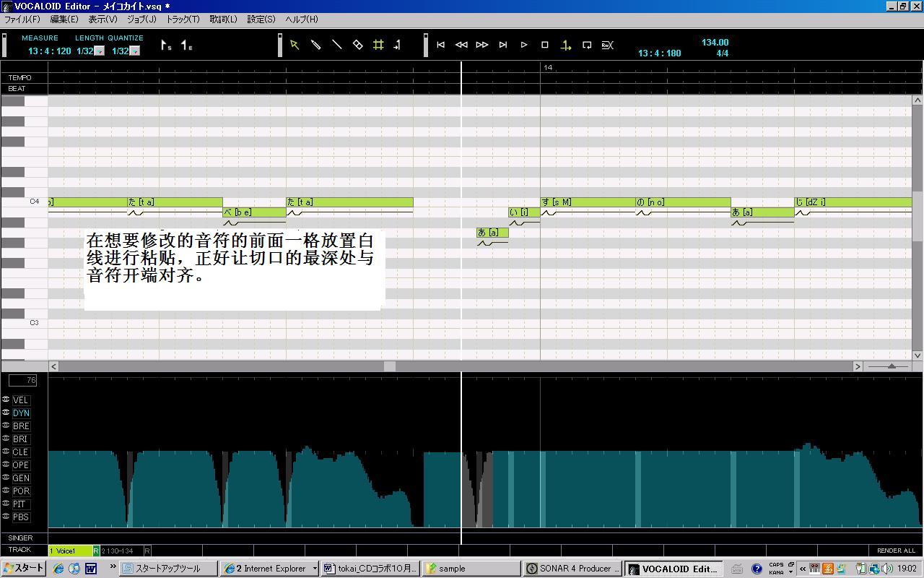Toggle the PBS eye visibility icon
The image size is (924, 578).
6,517
